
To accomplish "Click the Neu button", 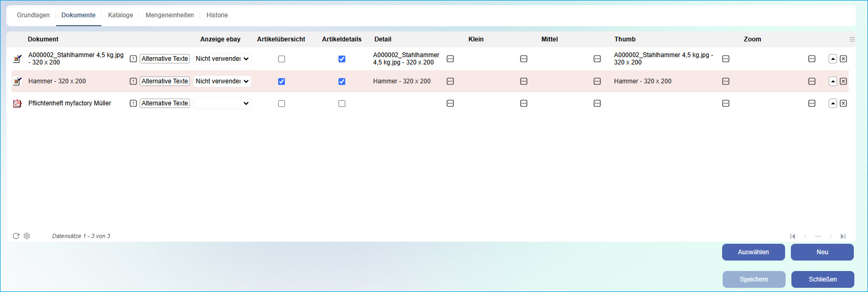I will click(x=822, y=252).
